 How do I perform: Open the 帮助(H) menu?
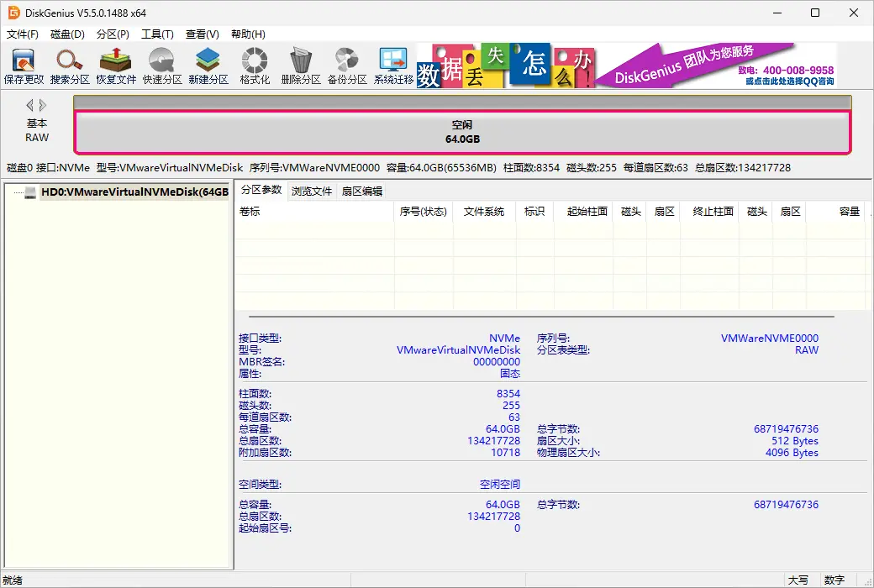(248, 34)
